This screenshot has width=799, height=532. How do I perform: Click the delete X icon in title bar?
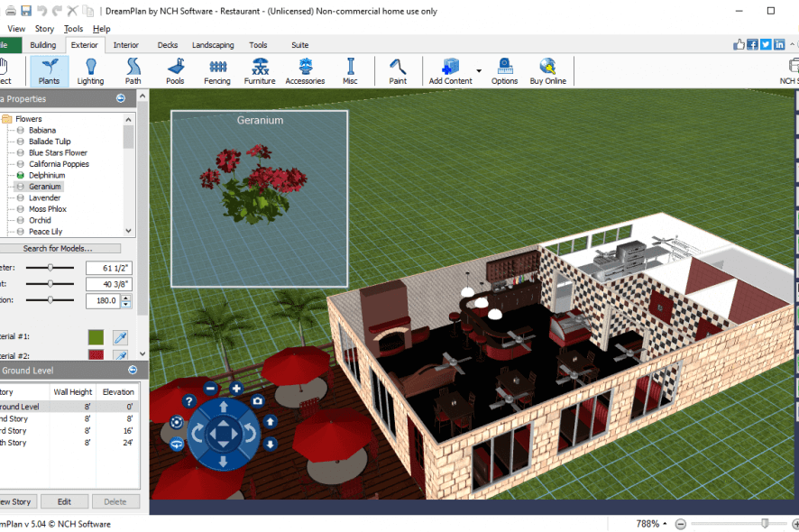(x=72, y=11)
